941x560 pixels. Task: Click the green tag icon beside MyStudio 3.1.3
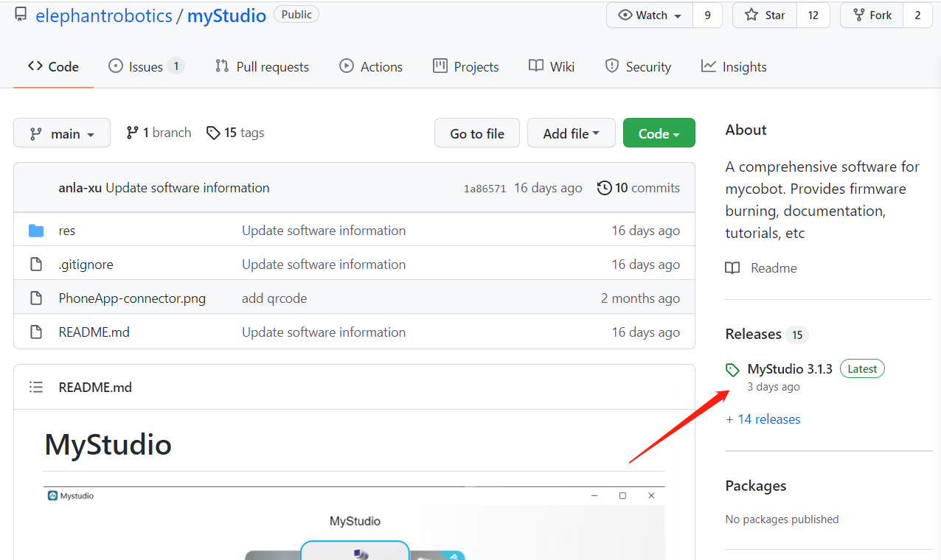click(732, 370)
